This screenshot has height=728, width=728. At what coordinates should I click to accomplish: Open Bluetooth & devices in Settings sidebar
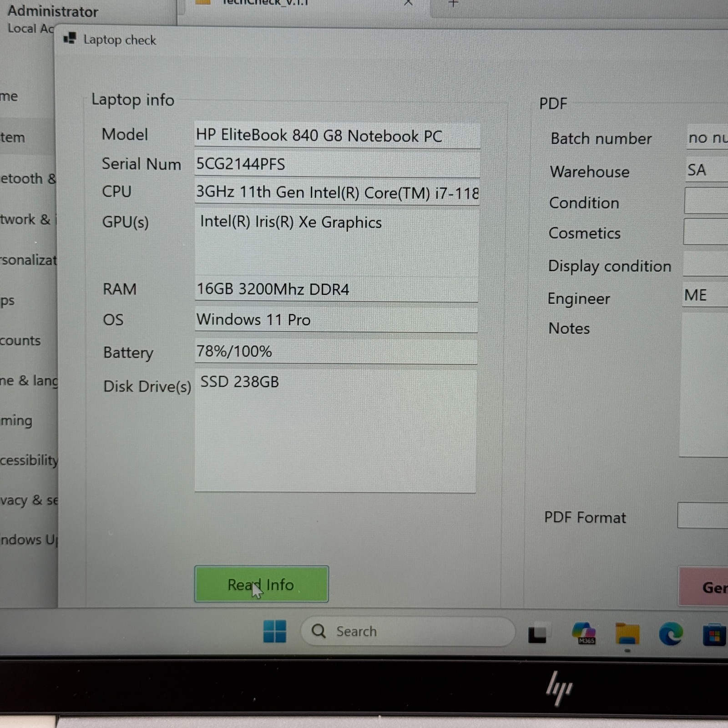(x=28, y=178)
